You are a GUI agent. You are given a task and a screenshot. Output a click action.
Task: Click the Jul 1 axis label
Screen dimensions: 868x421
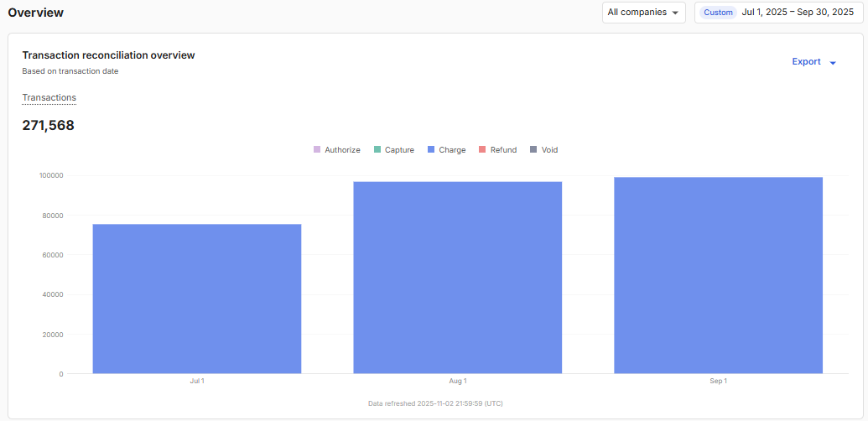coord(196,382)
